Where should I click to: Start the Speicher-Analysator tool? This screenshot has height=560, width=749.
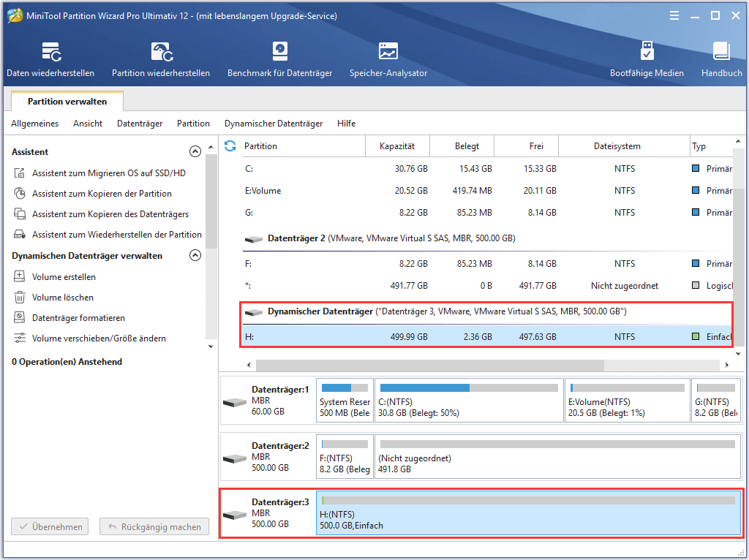[x=388, y=59]
